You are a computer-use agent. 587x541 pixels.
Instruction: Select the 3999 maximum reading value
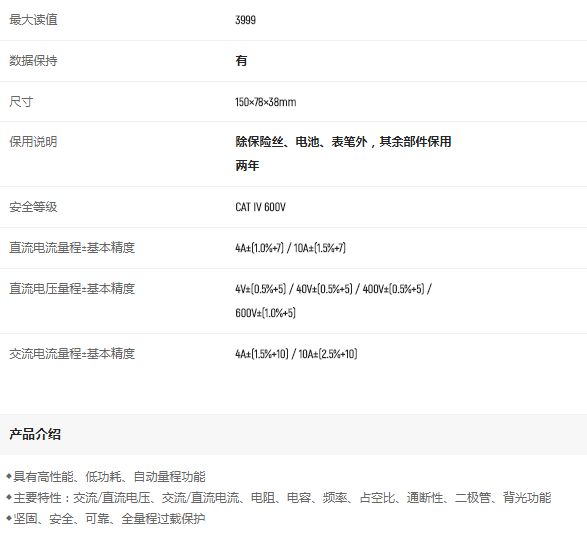click(246, 20)
